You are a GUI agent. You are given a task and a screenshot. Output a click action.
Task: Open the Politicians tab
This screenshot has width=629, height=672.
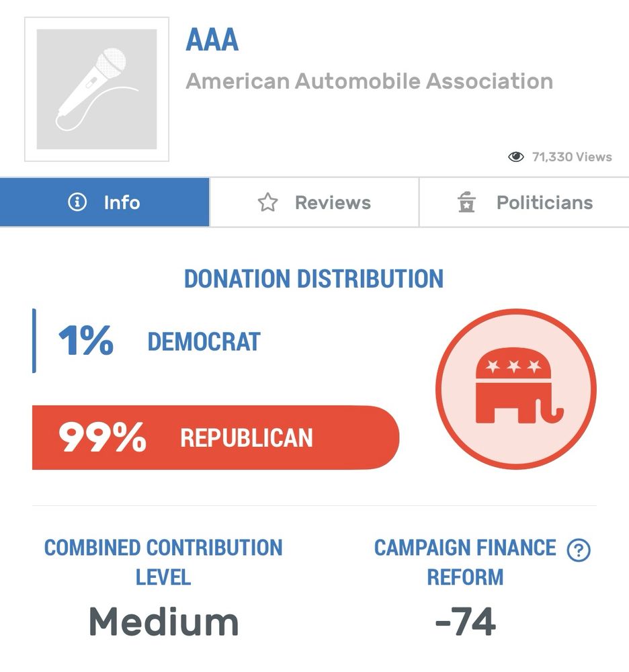pos(524,202)
